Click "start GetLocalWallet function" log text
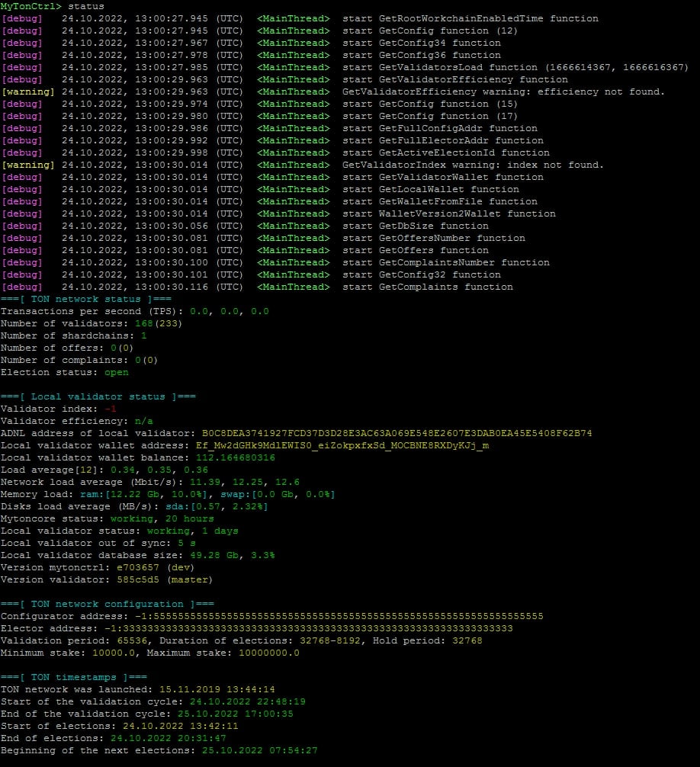 coord(431,190)
